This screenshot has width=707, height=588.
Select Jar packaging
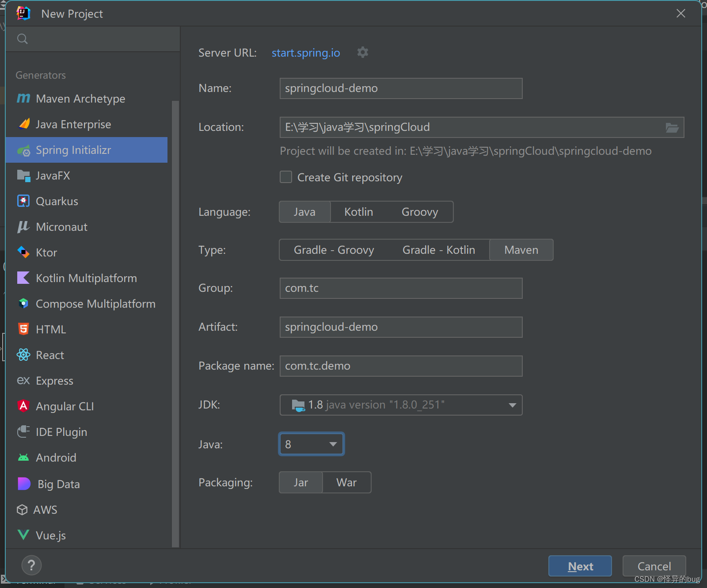coord(301,482)
